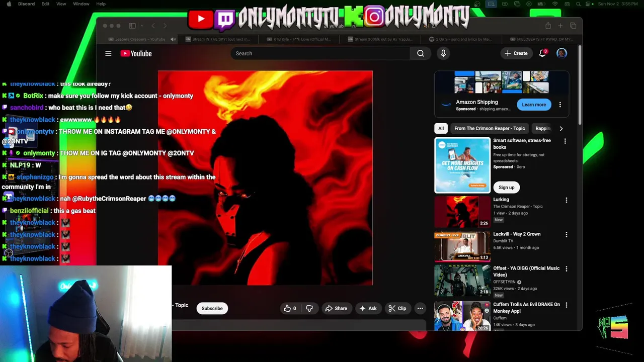Click the Share button
Image resolution: width=644 pixels, height=362 pixels.
click(x=336, y=308)
